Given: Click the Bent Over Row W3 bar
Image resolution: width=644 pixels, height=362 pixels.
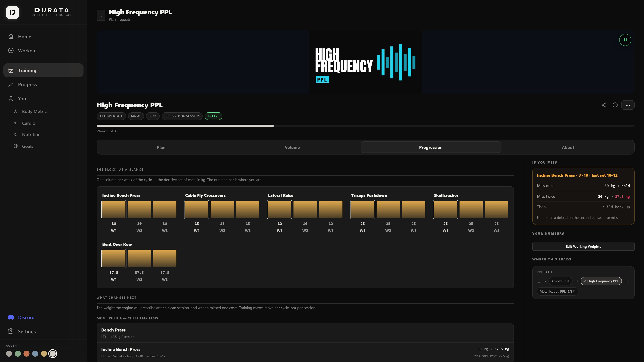Looking at the screenshot, I should tap(165, 258).
